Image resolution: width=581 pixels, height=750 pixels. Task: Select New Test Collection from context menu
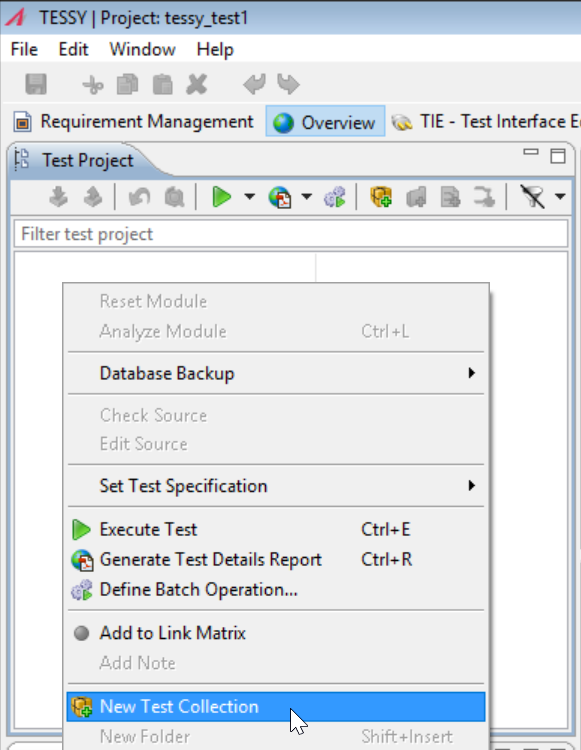click(x=276, y=706)
